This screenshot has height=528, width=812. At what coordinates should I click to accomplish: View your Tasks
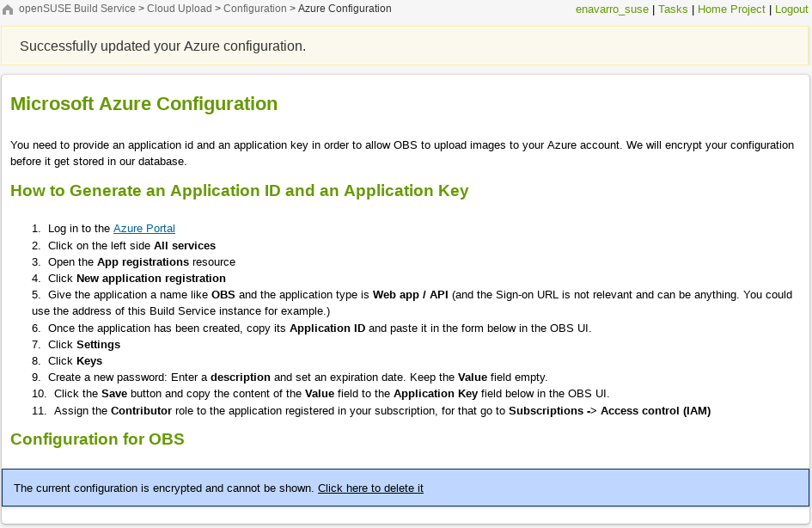673,9
